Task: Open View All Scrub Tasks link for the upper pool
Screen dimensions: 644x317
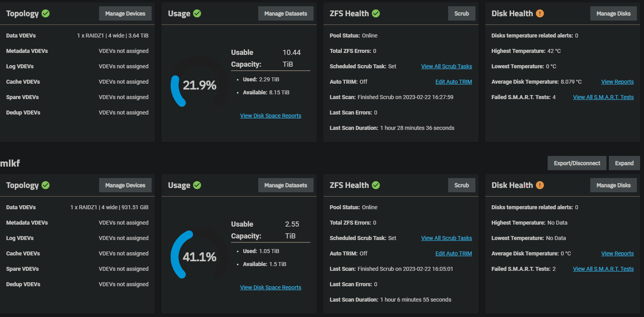Action: [x=446, y=66]
